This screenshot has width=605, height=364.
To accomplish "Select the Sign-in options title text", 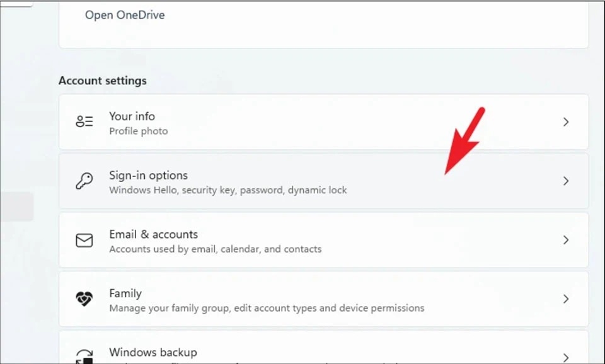I will coord(149,176).
